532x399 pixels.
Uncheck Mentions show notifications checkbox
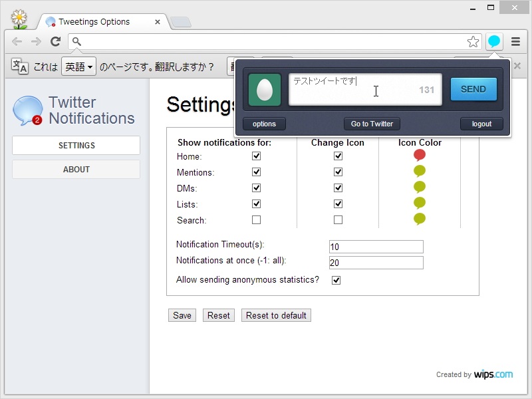point(256,172)
